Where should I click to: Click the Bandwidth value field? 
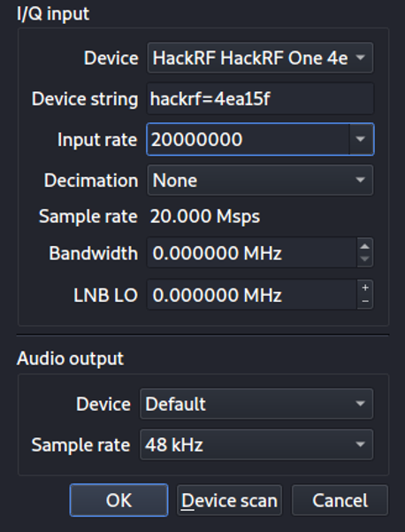pyautogui.click(x=252, y=253)
